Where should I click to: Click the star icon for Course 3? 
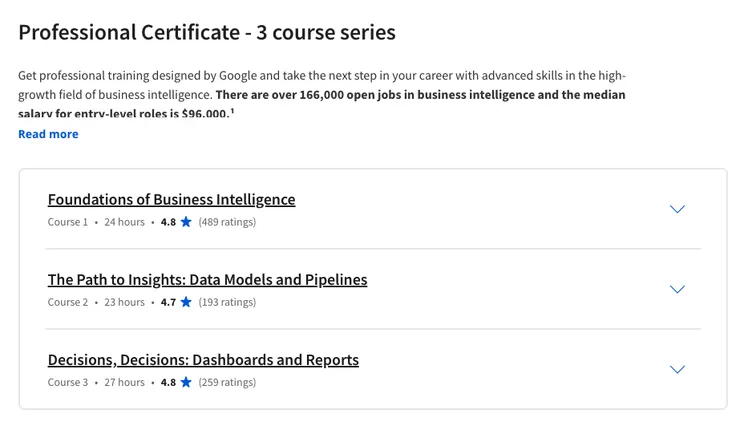pyautogui.click(x=186, y=382)
